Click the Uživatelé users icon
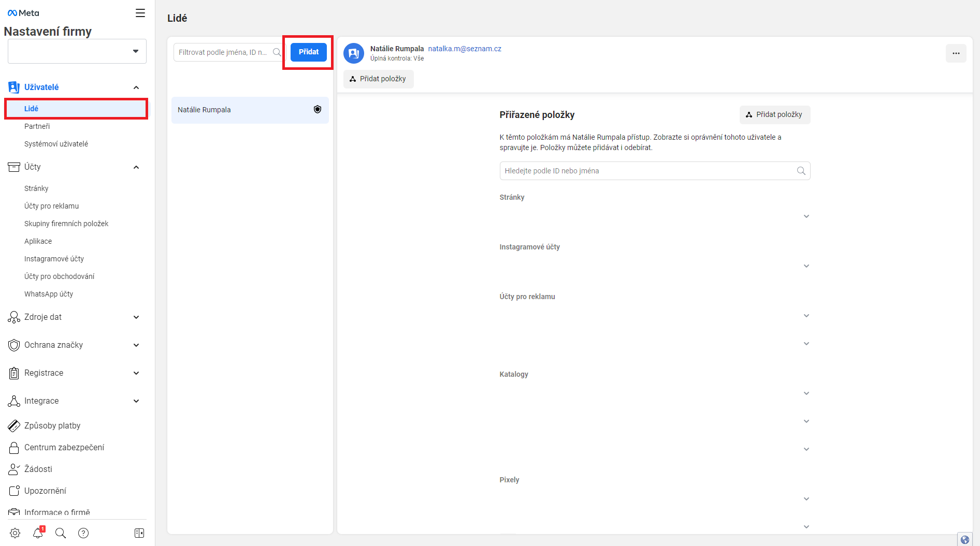 click(x=14, y=87)
